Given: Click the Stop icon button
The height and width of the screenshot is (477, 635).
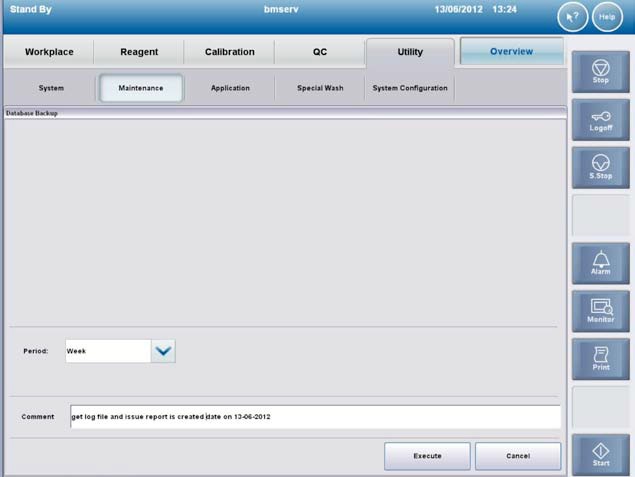Looking at the screenshot, I should [x=601, y=72].
